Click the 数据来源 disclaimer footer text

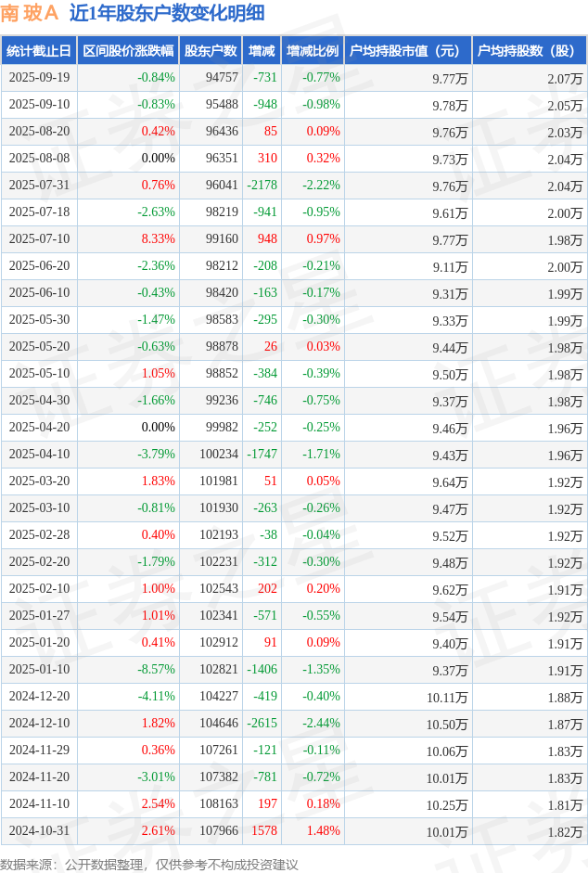coord(149,864)
